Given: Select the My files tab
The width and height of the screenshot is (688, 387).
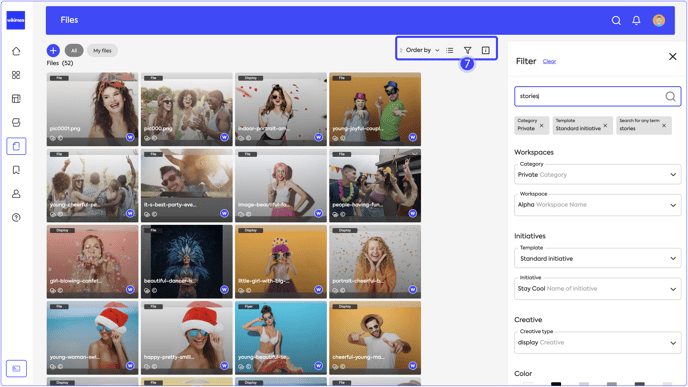Looking at the screenshot, I should (102, 50).
